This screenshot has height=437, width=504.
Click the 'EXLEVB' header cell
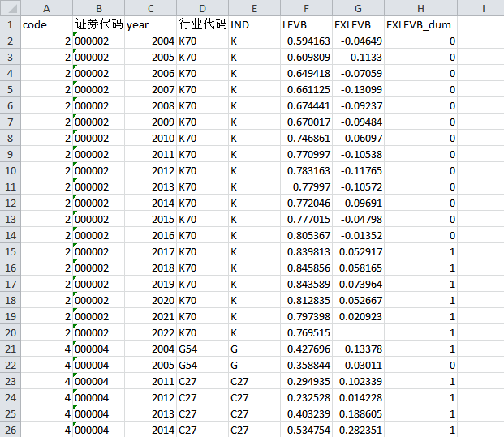tap(358, 24)
